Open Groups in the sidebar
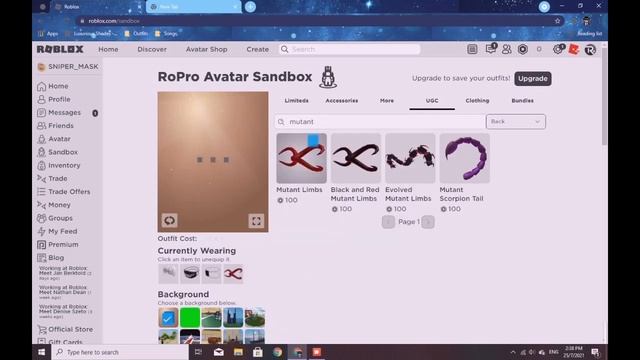This screenshot has height=360, width=640. point(60,218)
